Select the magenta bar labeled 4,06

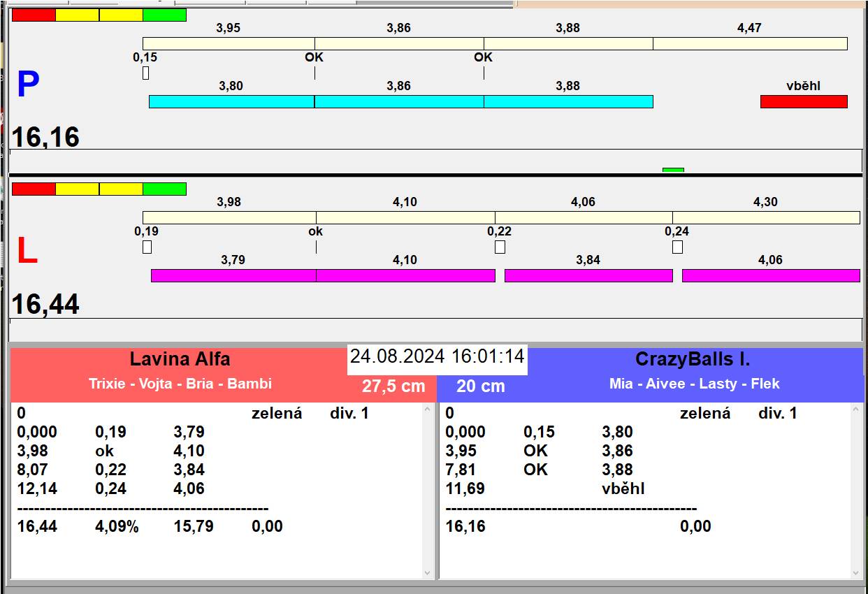771,275
